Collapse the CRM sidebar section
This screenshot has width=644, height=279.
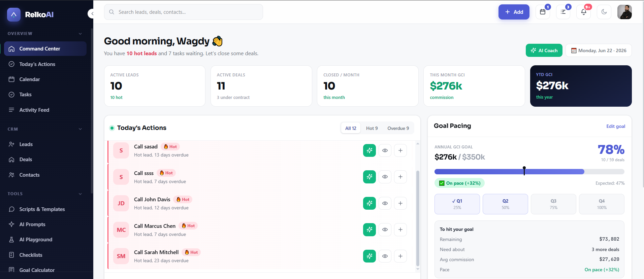[80, 129]
